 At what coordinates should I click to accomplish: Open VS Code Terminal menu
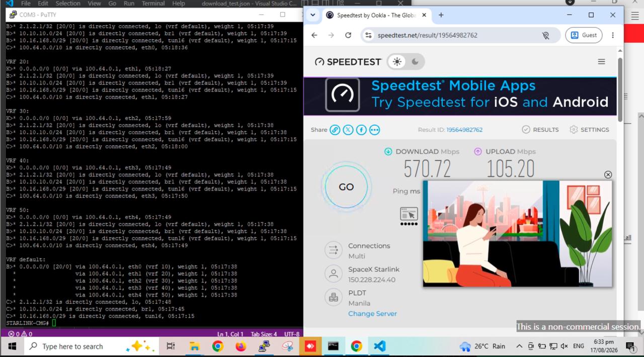(x=153, y=3)
